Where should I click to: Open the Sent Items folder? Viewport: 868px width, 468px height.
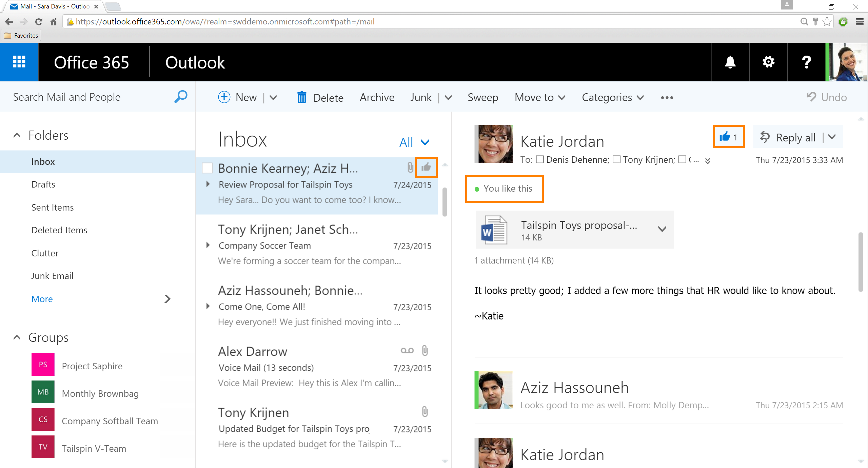53,207
